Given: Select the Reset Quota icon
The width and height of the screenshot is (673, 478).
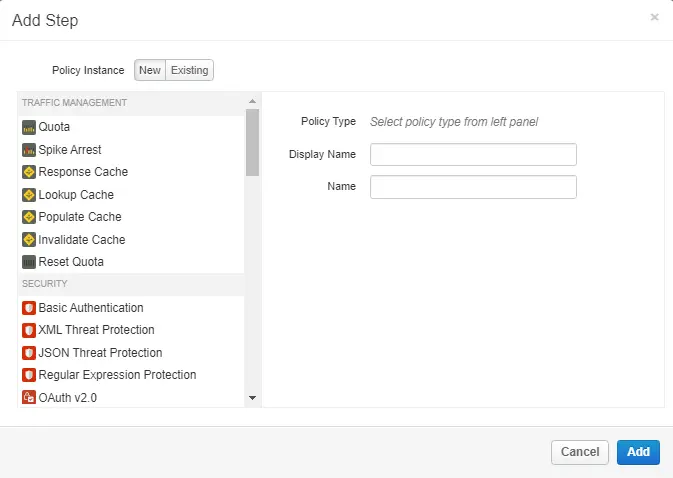Looking at the screenshot, I should [x=29, y=262].
